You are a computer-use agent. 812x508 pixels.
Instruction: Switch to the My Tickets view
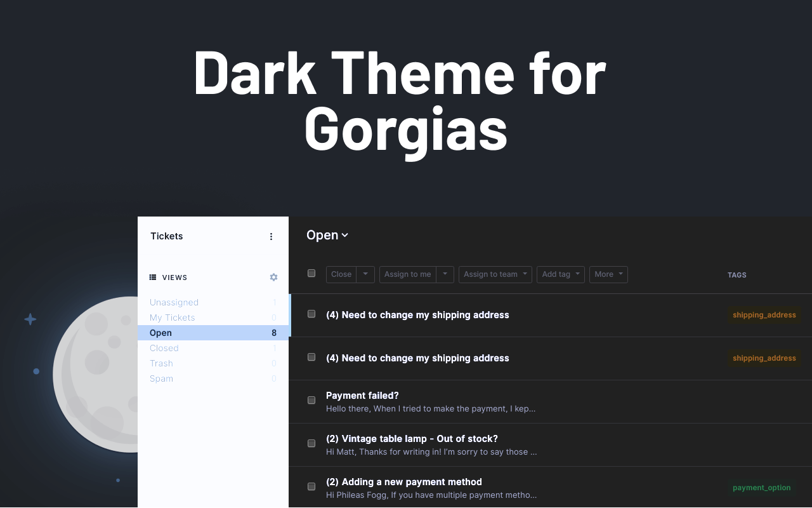214,317
